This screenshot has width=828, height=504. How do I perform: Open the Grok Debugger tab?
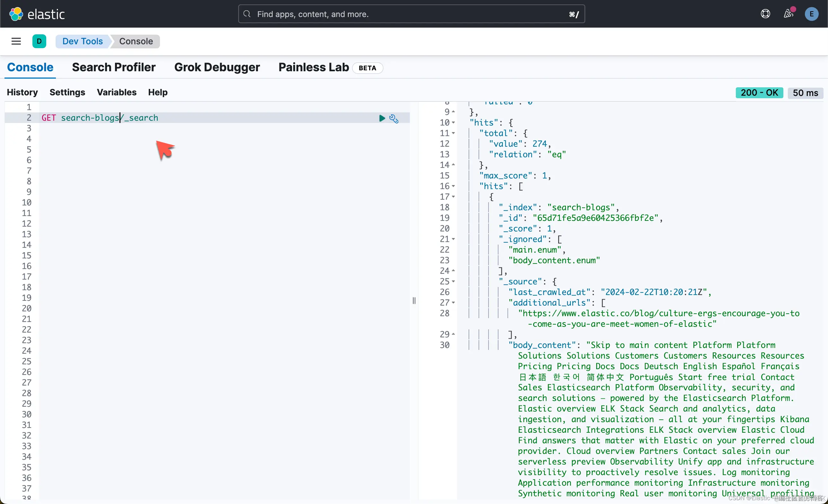pos(217,67)
